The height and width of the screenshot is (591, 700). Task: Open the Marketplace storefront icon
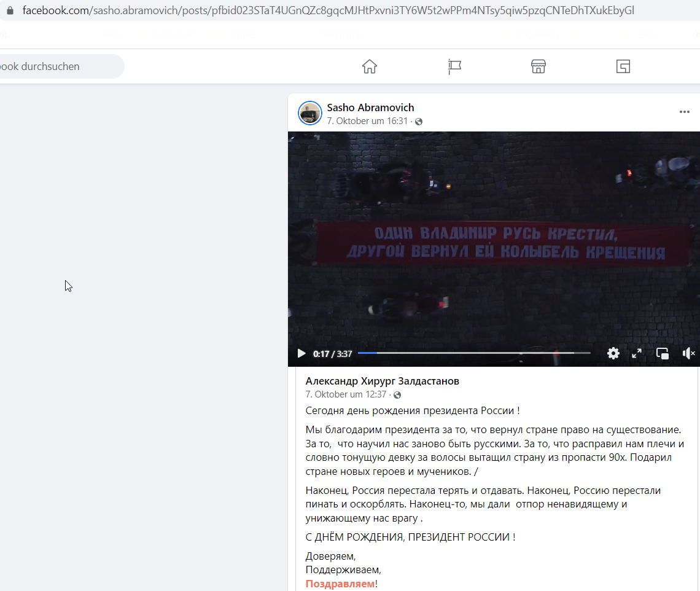(539, 66)
